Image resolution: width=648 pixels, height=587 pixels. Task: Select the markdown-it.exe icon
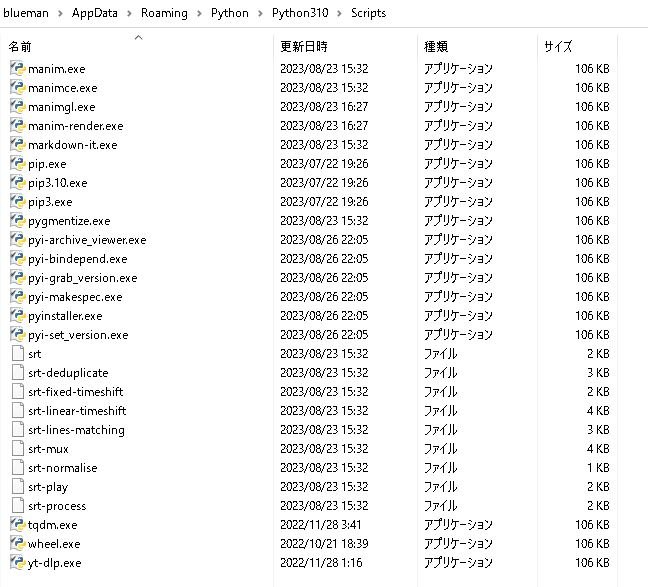18,144
